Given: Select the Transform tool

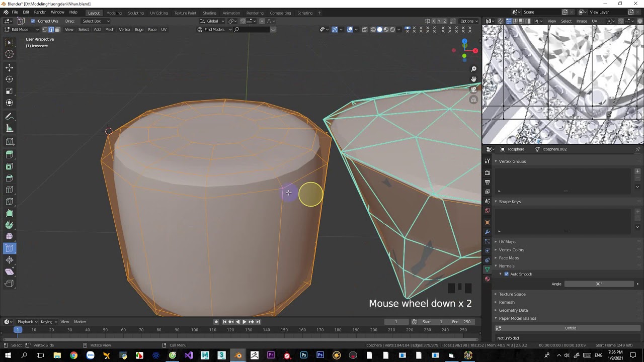Looking at the screenshot, I should (x=10, y=103).
